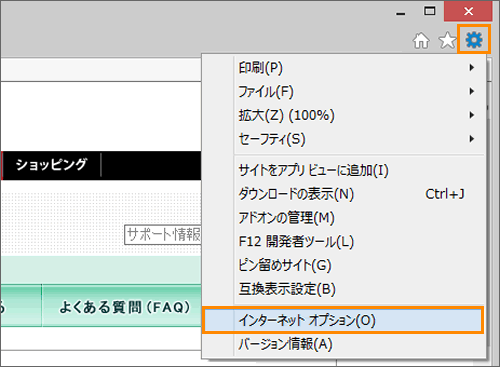Image resolution: width=500 pixels, height=367 pixels.
Task: Show バージョン情報(A)
Action: pos(343,344)
